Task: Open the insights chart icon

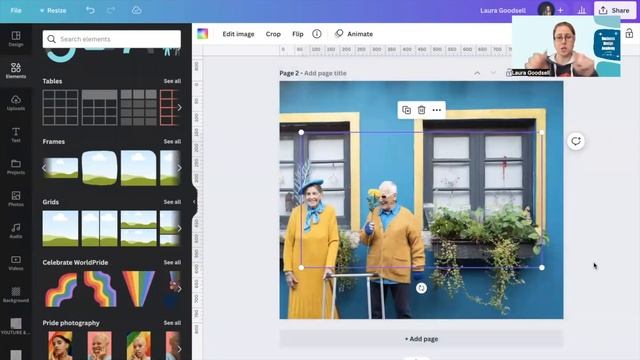Action: 582,10
